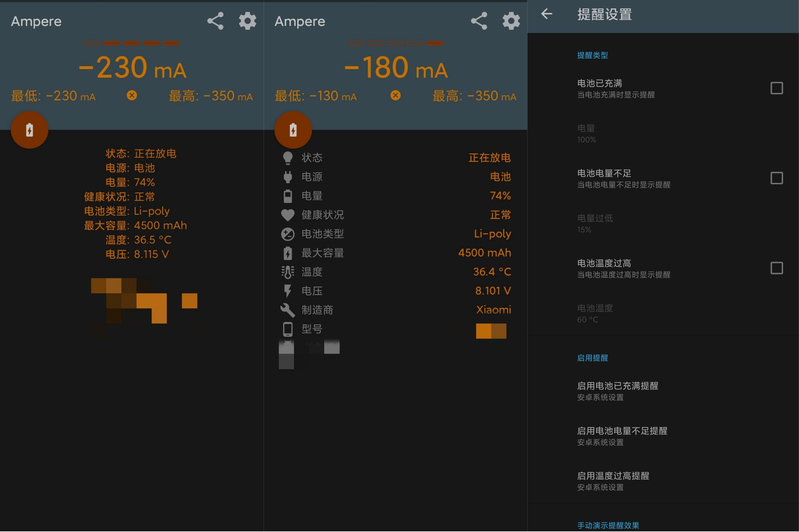Enable the 电池已充满 reminder checkbox

(777, 88)
